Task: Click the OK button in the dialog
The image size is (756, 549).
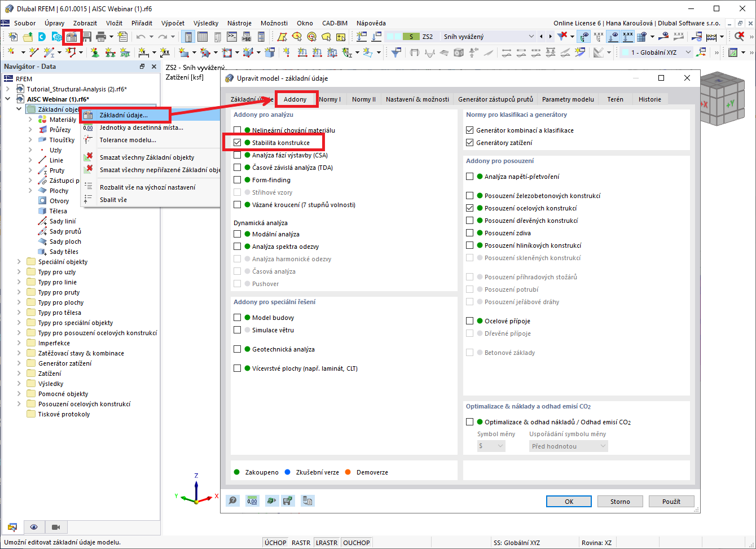Action: pyautogui.click(x=568, y=501)
